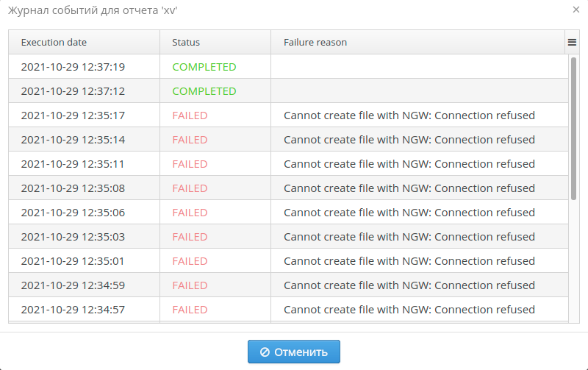588x370 pixels.
Task: Sort by Execution date column header
Action: tap(54, 43)
